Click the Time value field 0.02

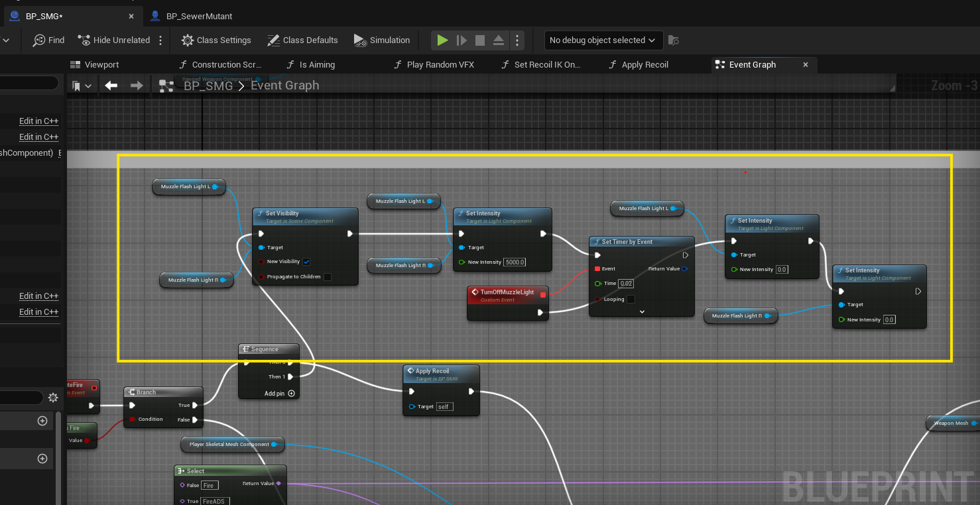click(x=627, y=284)
